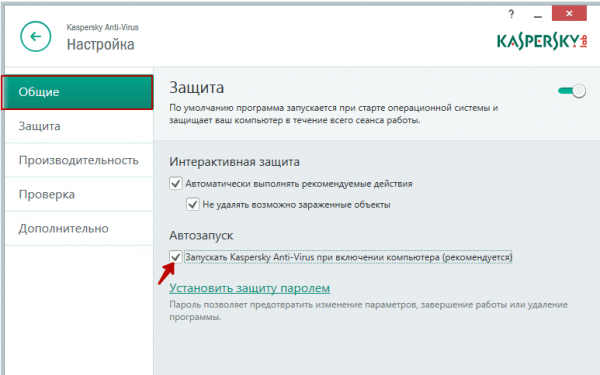Viewport: 600px width, 375px height.
Task: Turn off the Защита protection switch
Action: tap(572, 91)
